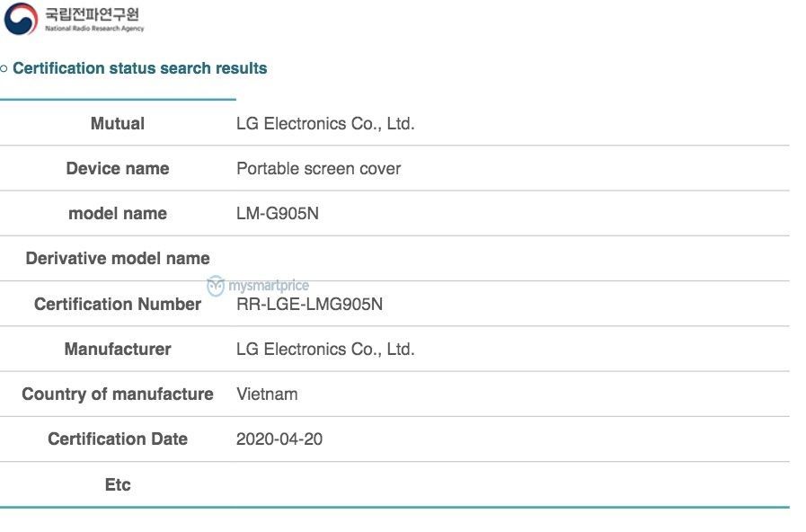The width and height of the screenshot is (806, 532).
Task: Click the Korean agency name text
Action: pyautogui.click(x=93, y=14)
